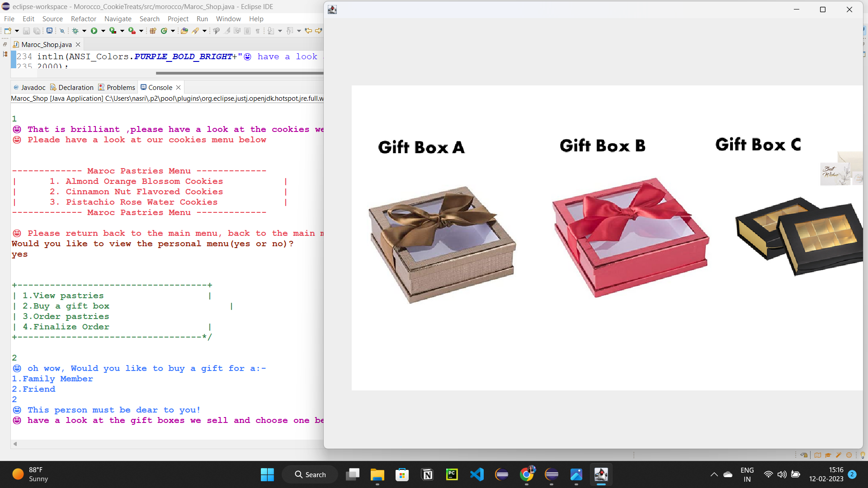Open Eclipse tutorials via the book icon
The width and height of the screenshot is (868, 488).
pos(817,455)
